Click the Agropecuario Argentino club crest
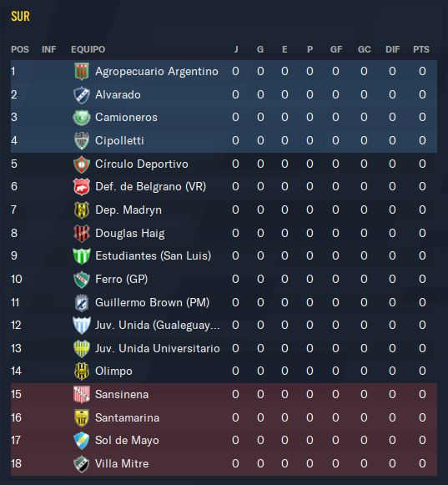This screenshot has height=485, width=448. (x=82, y=72)
